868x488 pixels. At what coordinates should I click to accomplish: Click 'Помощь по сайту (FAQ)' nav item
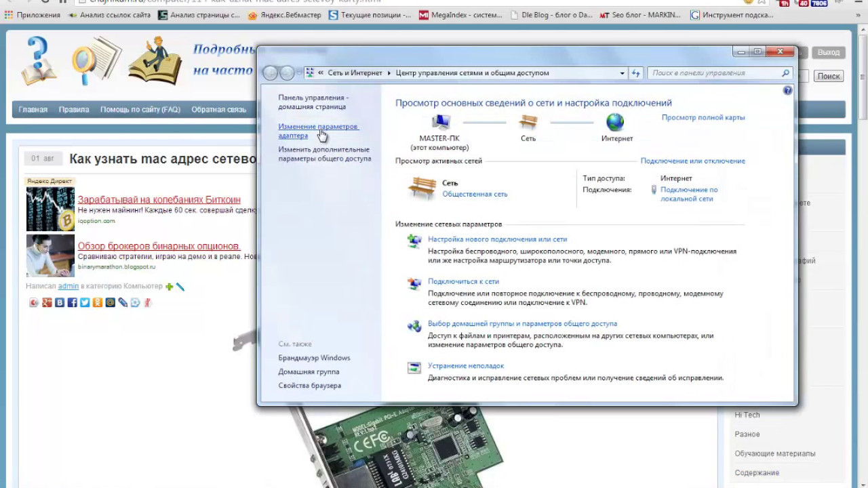140,109
